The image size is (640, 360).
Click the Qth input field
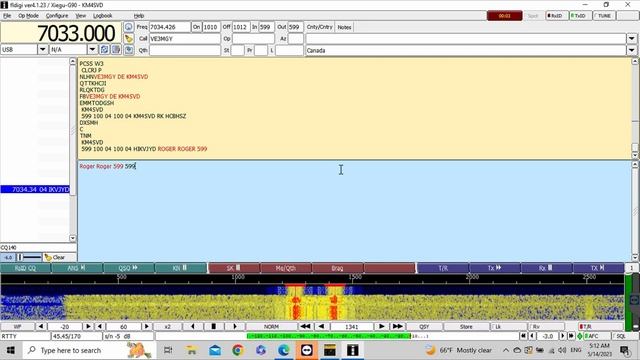[x=184, y=50]
